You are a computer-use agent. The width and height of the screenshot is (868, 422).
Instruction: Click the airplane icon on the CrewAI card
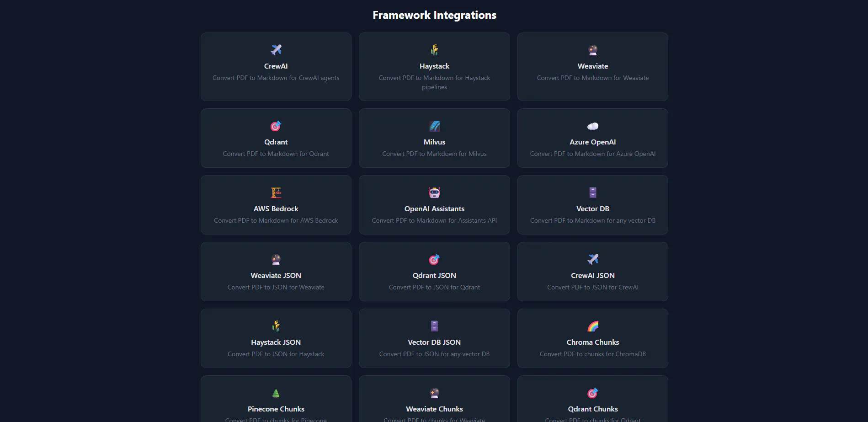pyautogui.click(x=276, y=50)
